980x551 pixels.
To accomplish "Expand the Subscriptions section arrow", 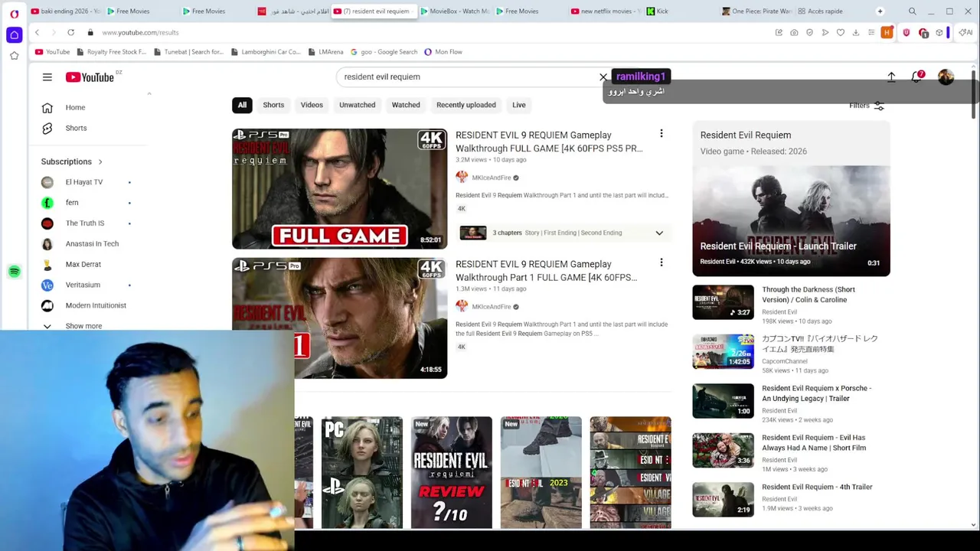I will click(x=100, y=161).
